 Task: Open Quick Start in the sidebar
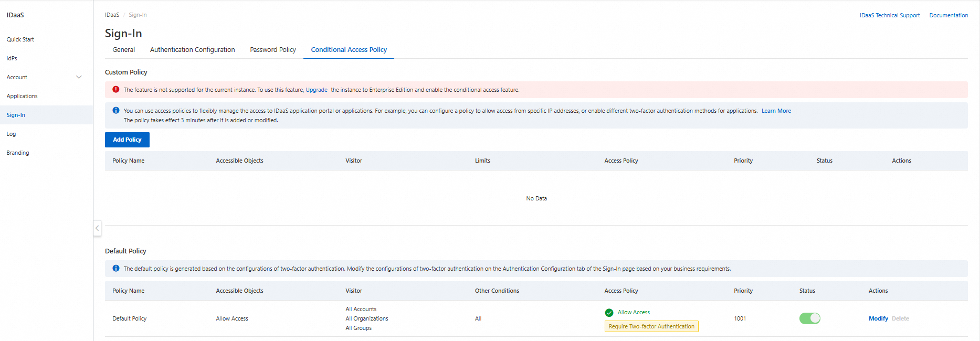click(20, 39)
